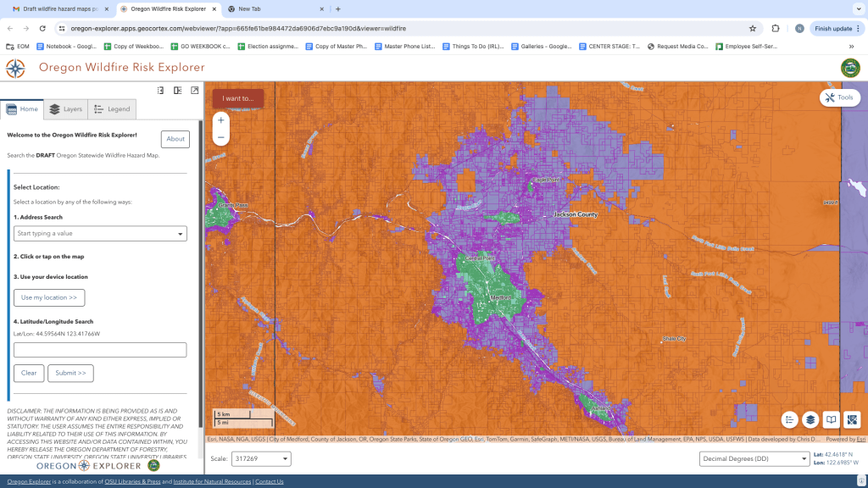Image resolution: width=868 pixels, height=488 pixels.
Task: Switch to the Layers tab
Action: pos(66,109)
